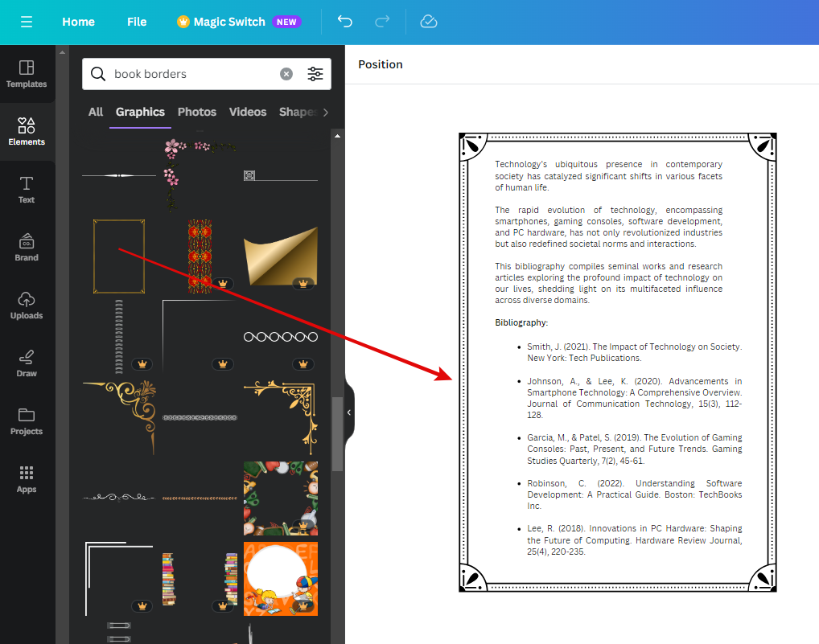
Task: Show more category tabs with the right chevron
Action: tap(326, 113)
